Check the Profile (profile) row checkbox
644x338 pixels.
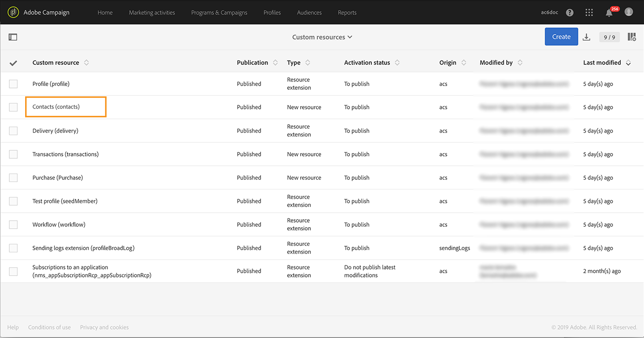[13, 84]
